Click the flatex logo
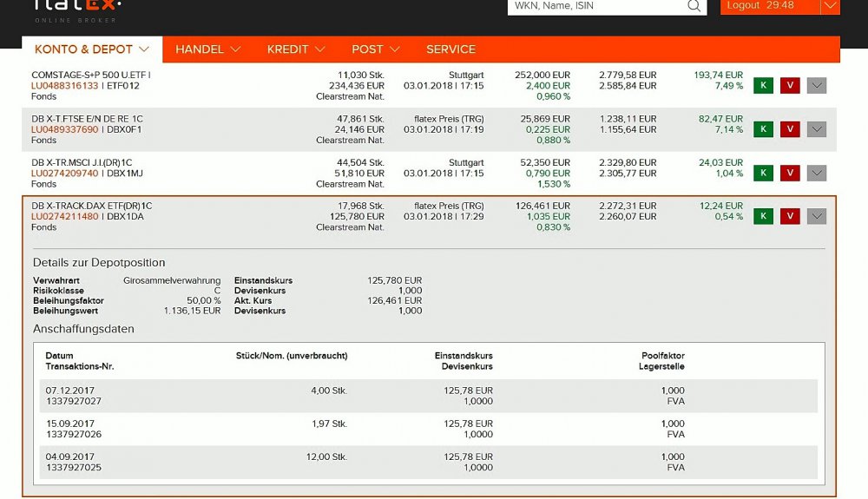This screenshot has height=499, width=868. (76, 11)
